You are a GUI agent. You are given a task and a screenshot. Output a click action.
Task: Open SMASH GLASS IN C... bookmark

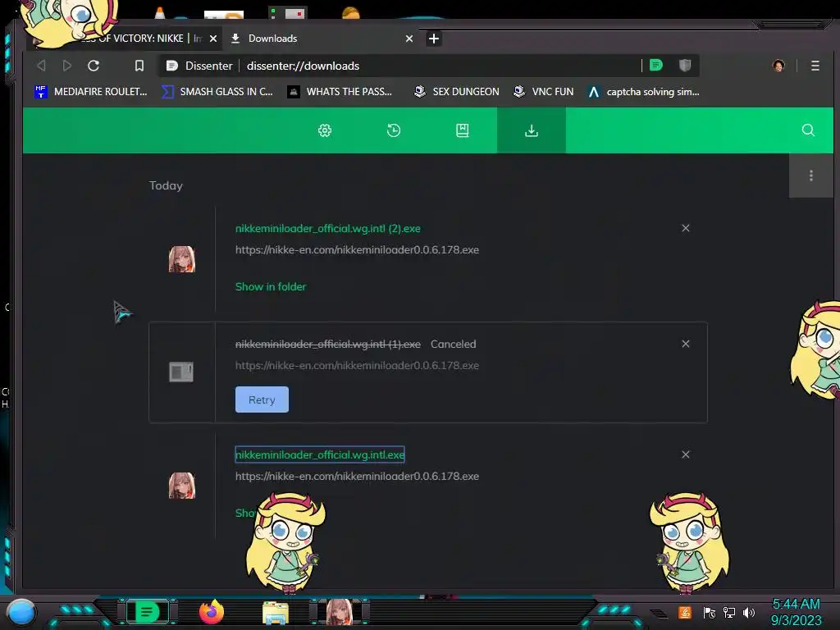[x=217, y=92]
